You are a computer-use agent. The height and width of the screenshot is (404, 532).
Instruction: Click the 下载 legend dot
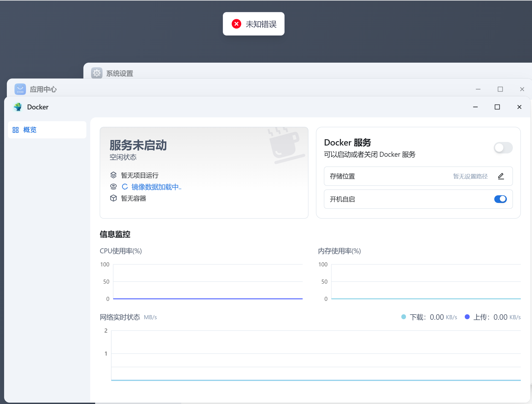(404, 317)
